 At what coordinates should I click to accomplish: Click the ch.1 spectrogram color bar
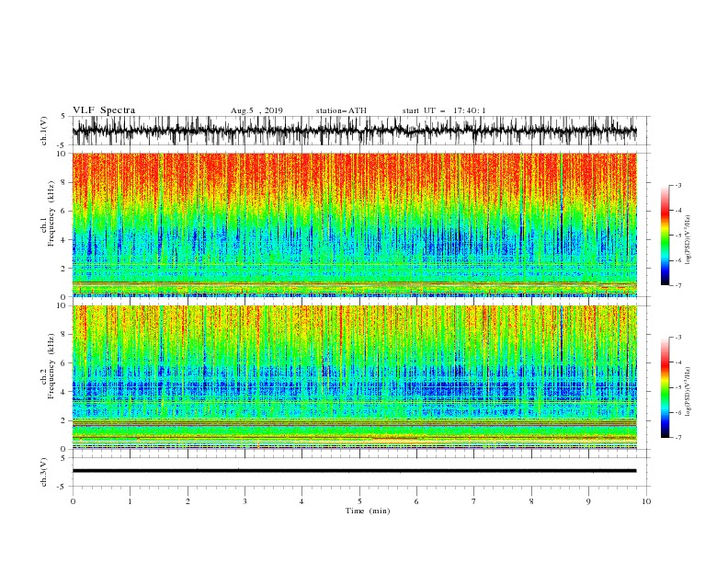(x=665, y=236)
